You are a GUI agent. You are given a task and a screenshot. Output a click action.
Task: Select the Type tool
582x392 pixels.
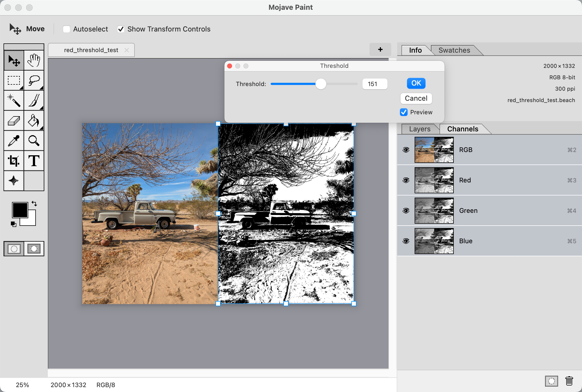click(x=34, y=161)
